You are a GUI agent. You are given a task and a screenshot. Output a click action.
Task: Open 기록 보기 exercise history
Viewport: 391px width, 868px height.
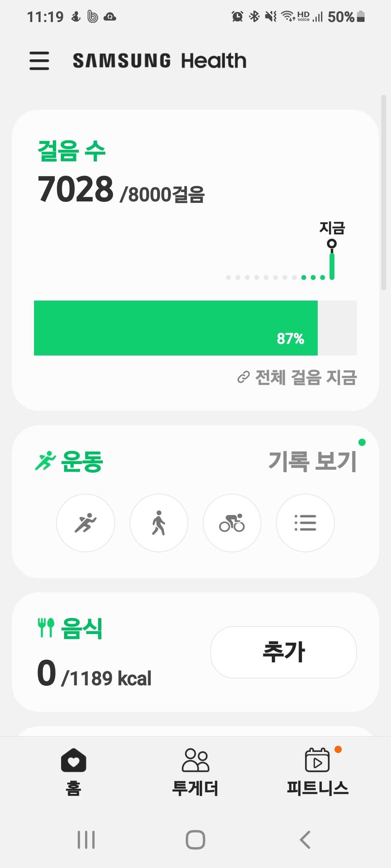312,461
